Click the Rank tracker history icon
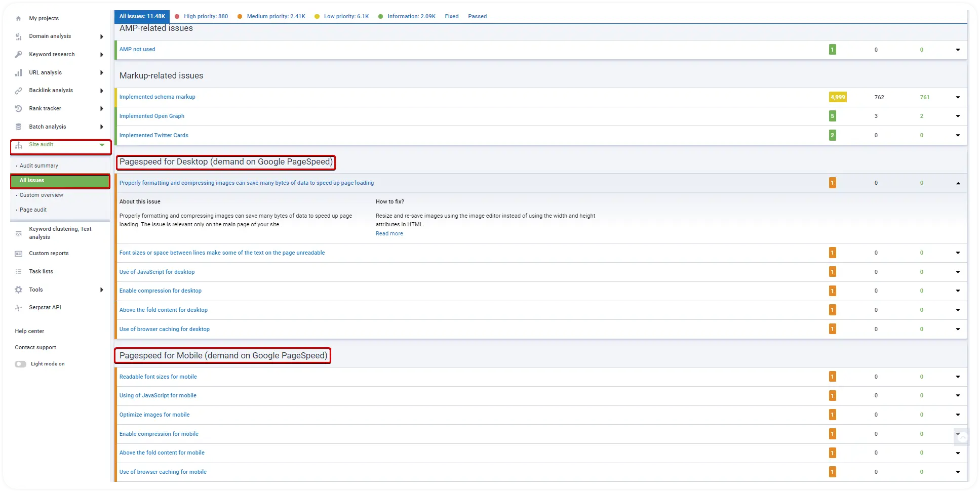Image resolution: width=980 pixels, height=492 pixels. [19, 109]
